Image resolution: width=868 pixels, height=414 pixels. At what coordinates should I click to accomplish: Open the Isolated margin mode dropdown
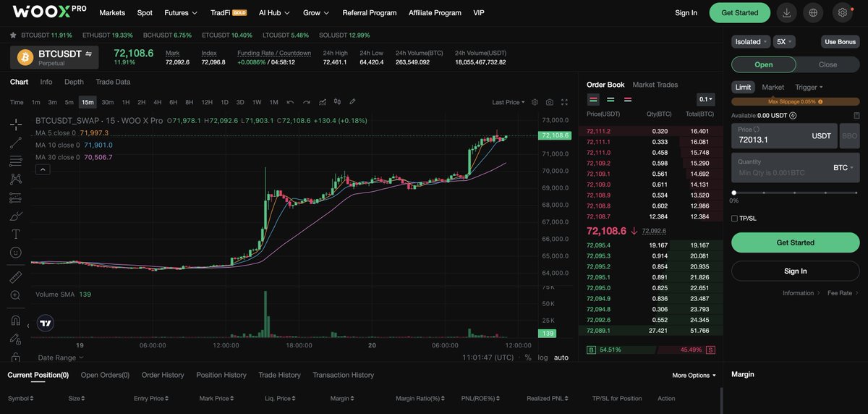(751, 41)
